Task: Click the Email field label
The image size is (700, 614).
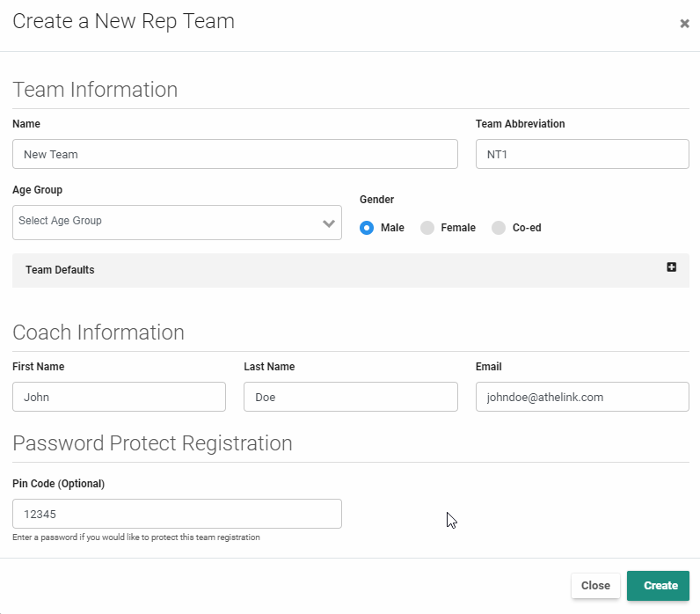Action: point(488,367)
